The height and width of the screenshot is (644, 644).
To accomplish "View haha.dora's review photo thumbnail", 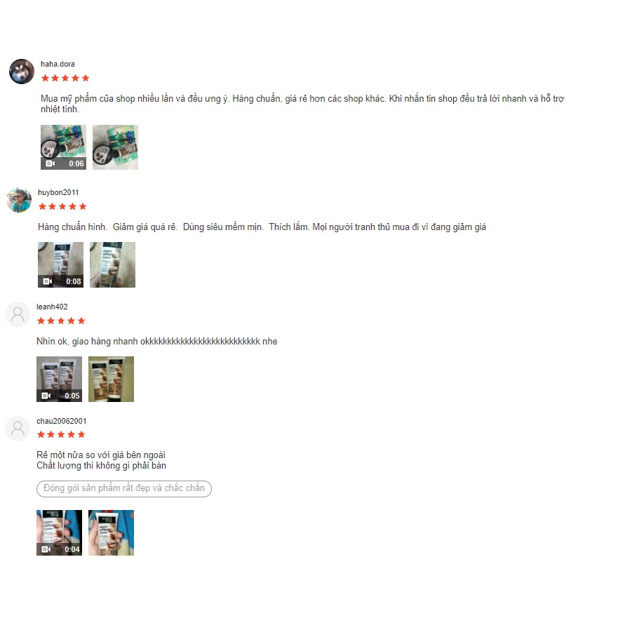I will click(x=116, y=147).
